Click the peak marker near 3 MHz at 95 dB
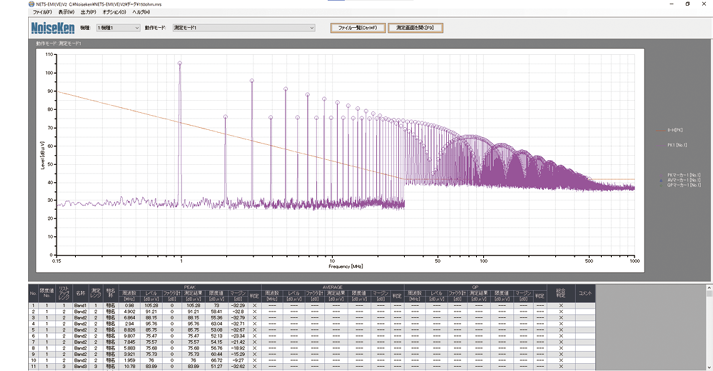This screenshot has height=371, width=713. tap(251, 80)
